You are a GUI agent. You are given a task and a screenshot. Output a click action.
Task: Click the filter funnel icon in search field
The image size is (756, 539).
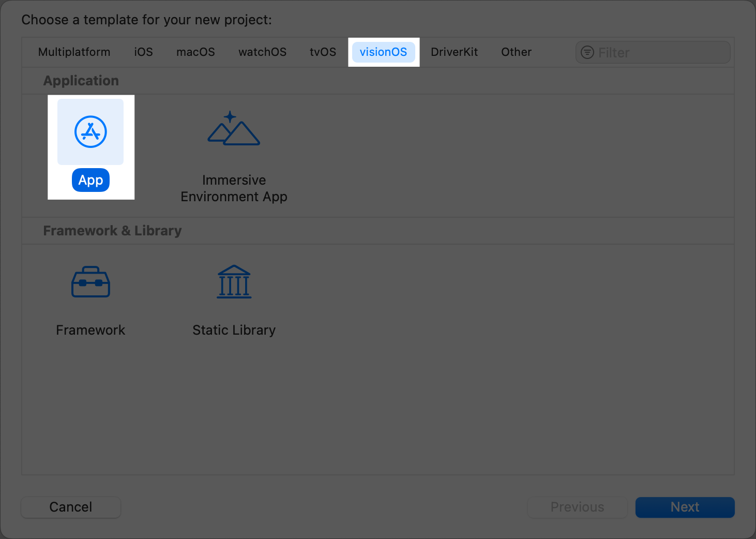click(587, 52)
